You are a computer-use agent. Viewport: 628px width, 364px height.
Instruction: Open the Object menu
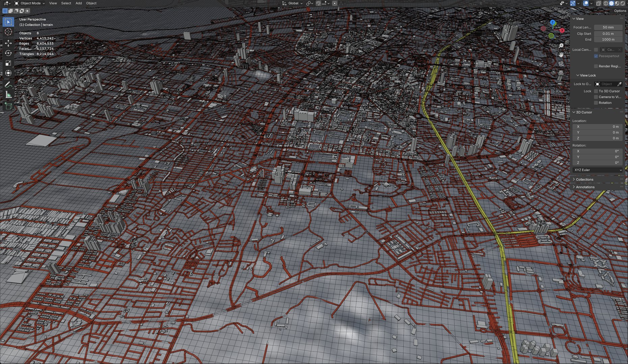coord(91,3)
